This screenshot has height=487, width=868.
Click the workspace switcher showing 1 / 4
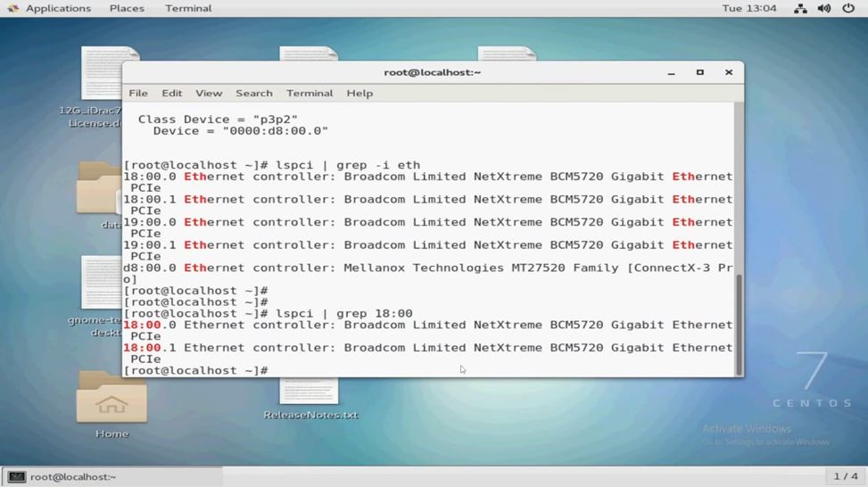pos(845,476)
